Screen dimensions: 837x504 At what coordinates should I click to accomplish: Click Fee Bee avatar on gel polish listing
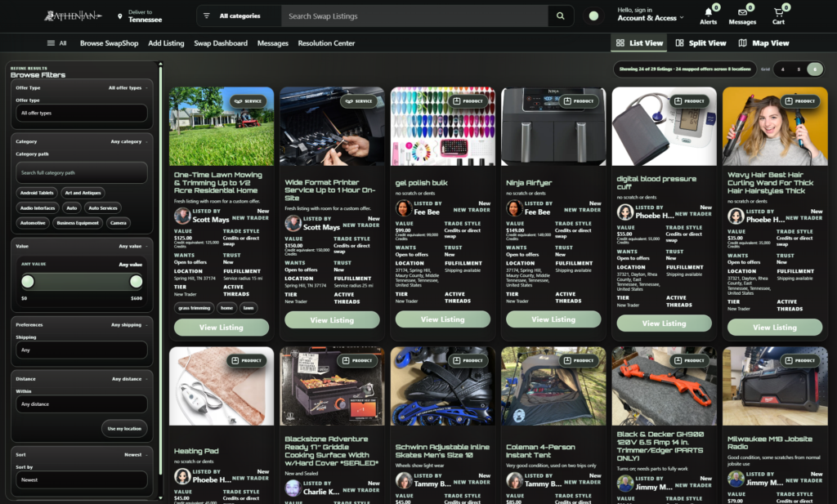click(404, 208)
